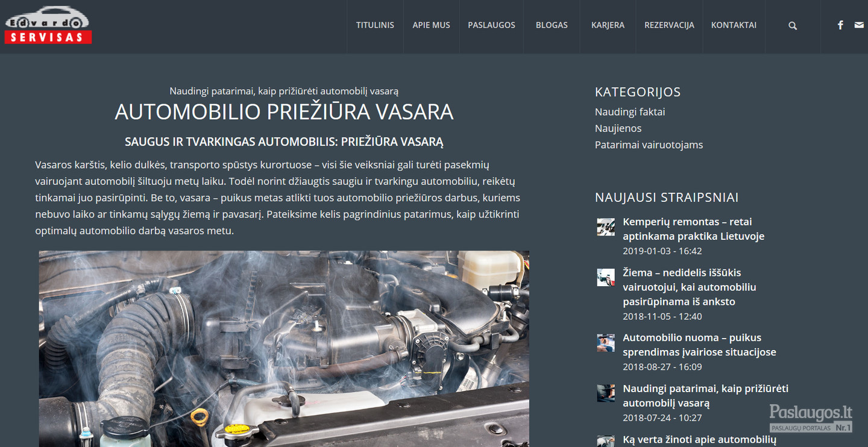Click Žiema article thumbnail

[x=606, y=278]
